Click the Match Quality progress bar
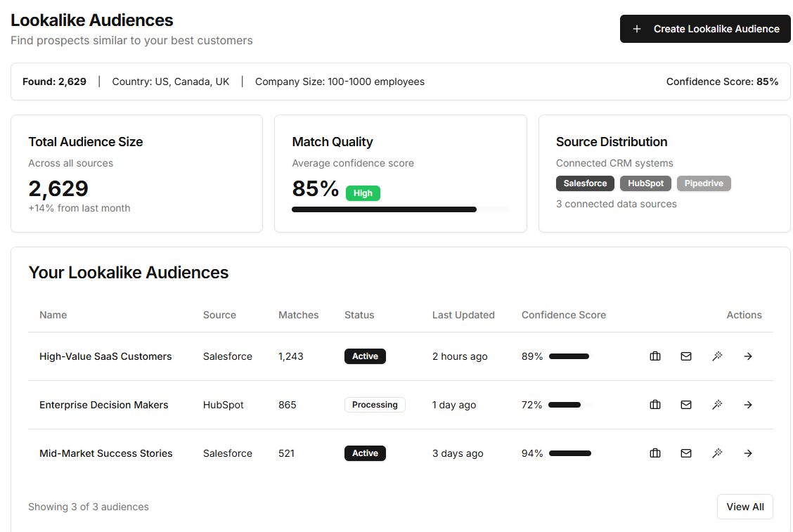The image size is (793, 532). point(400,209)
